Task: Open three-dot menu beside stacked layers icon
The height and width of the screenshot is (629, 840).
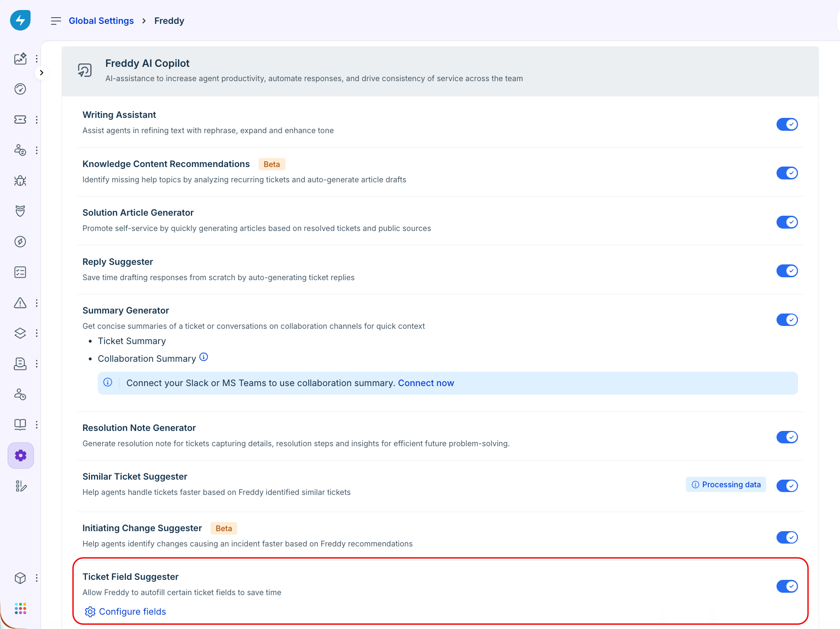Action: click(37, 333)
